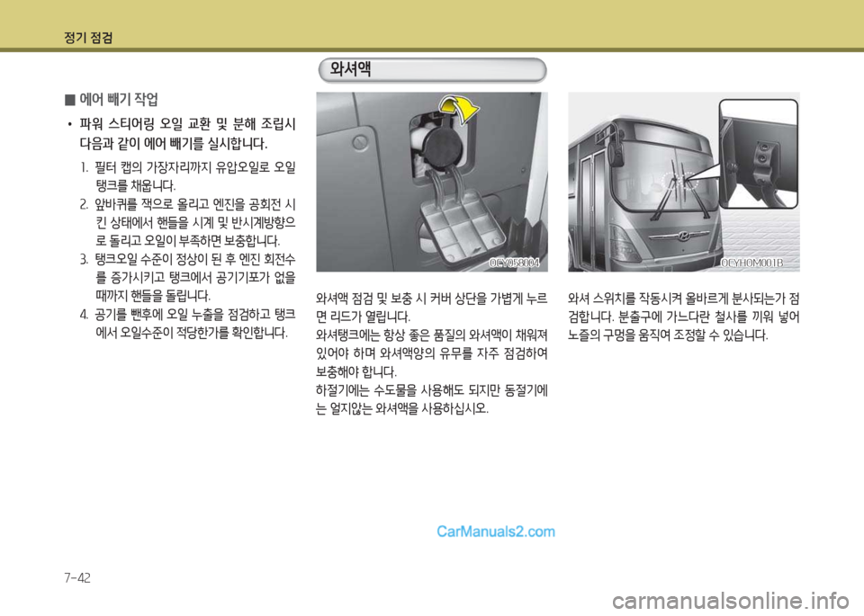Open the washer tank cover photo
Viewport: 864px width, 616px height.
pyautogui.click(x=432, y=182)
